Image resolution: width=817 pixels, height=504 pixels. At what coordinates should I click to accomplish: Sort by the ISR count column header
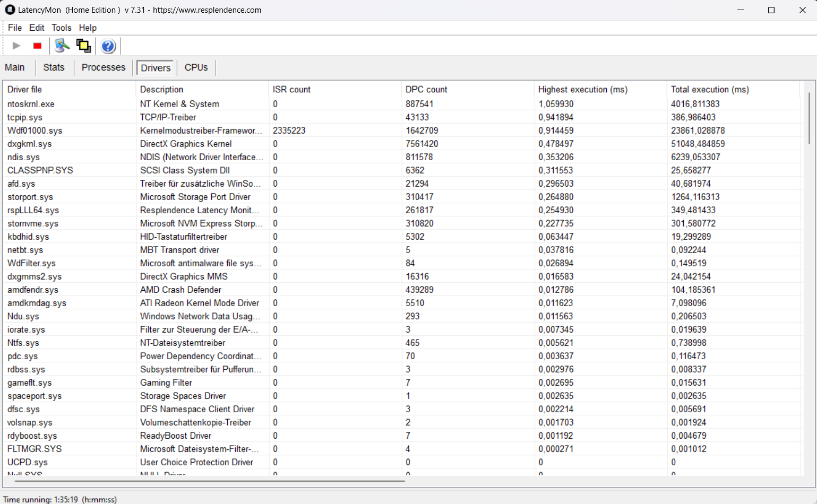(334, 90)
